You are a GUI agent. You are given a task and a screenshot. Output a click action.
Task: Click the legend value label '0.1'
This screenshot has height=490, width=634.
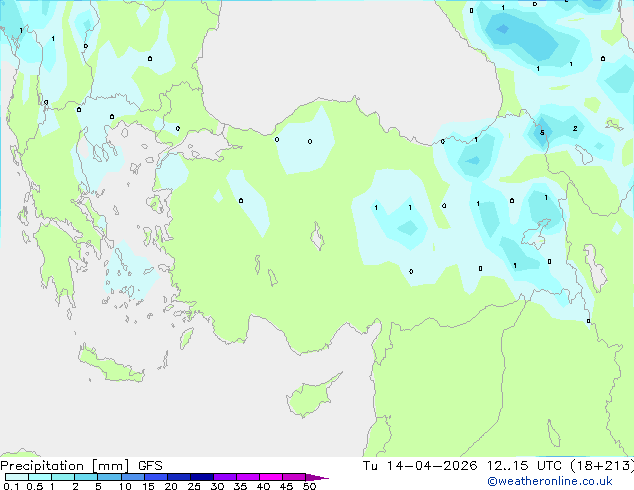(x=11, y=486)
